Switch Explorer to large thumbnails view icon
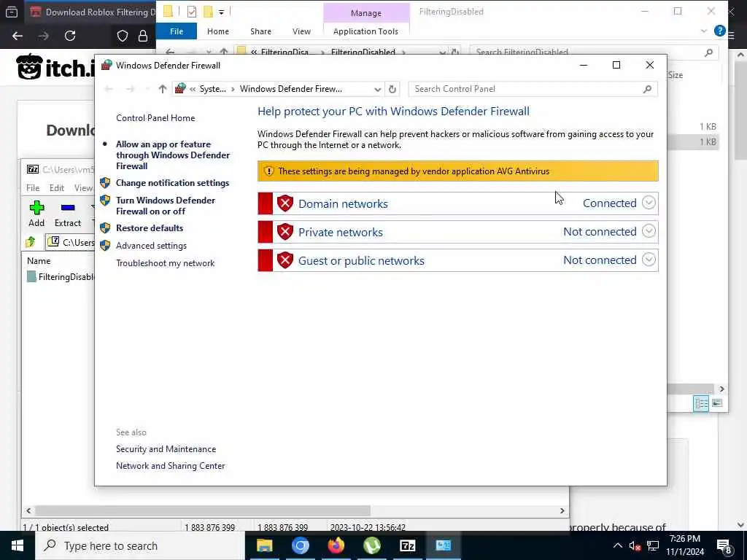Image resolution: width=747 pixels, height=560 pixels. (x=717, y=403)
